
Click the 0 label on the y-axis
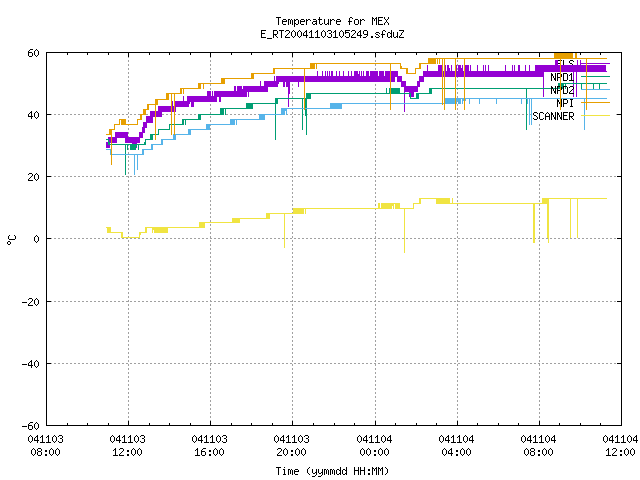coord(37,239)
